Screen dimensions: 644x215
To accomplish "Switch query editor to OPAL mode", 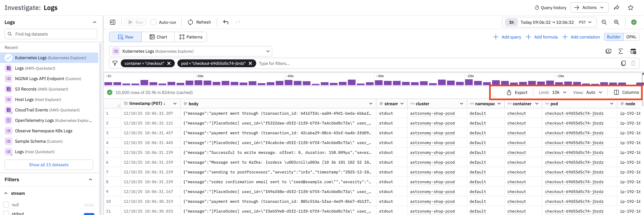I will coord(631,37).
